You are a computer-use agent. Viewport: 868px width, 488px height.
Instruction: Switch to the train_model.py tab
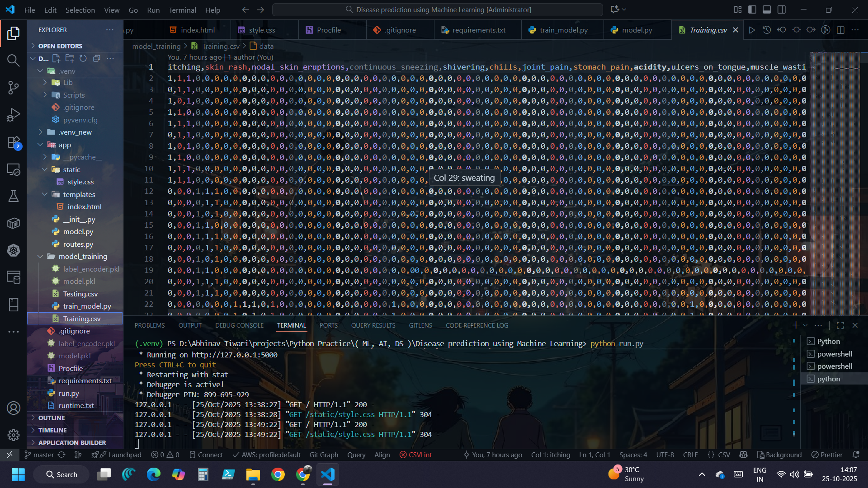pos(563,30)
